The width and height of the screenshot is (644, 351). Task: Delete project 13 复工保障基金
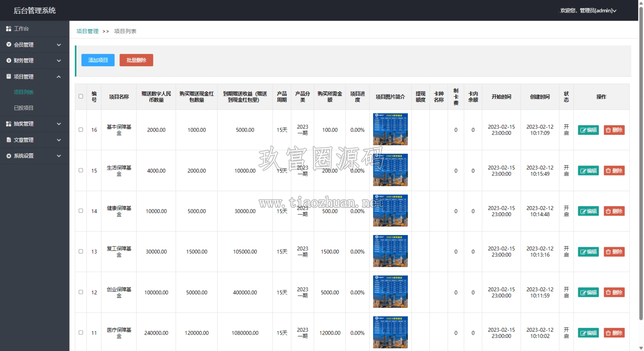click(614, 252)
